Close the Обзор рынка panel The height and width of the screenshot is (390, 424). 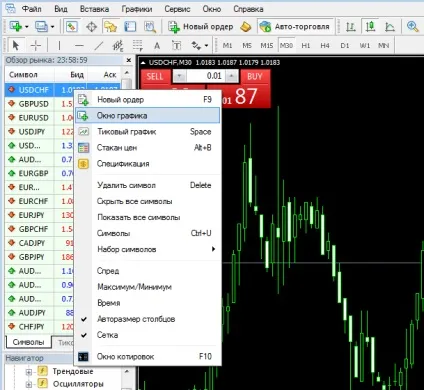coord(129,60)
